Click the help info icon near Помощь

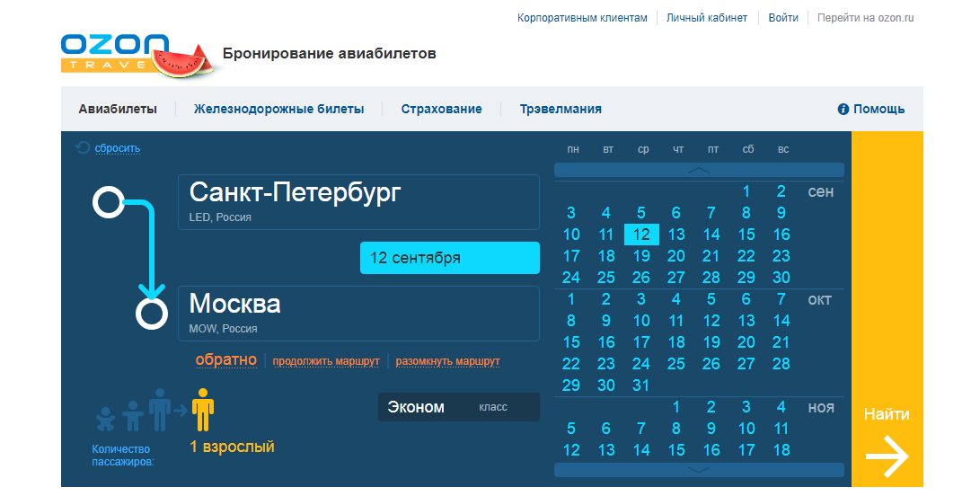coord(843,110)
